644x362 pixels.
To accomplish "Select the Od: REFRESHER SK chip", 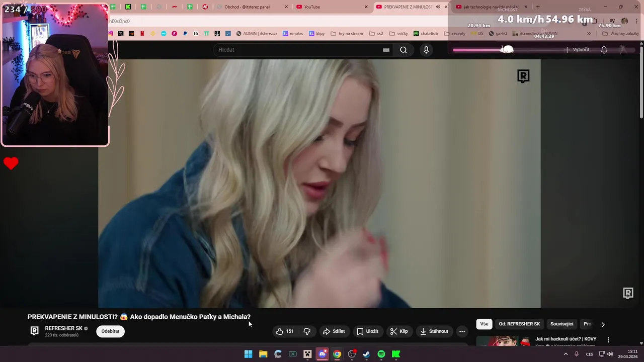I will pyautogui.click(x=519, y=324).
